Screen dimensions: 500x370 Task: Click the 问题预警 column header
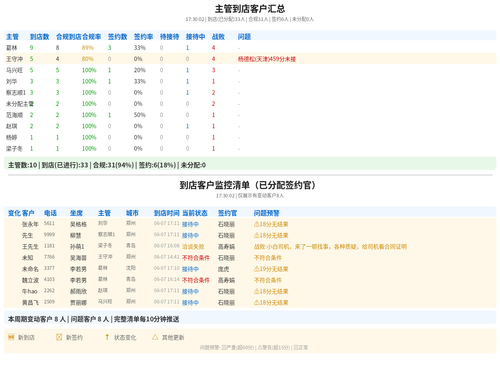point(267,213)
